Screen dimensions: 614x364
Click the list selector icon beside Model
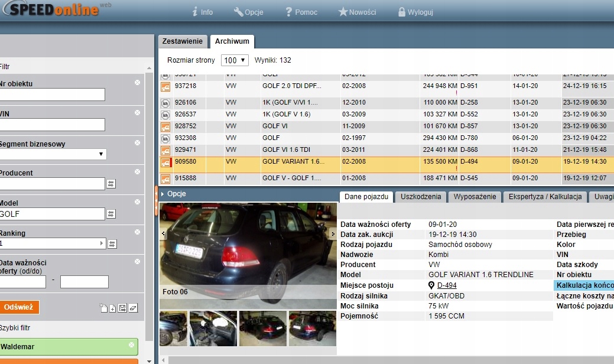111,214
